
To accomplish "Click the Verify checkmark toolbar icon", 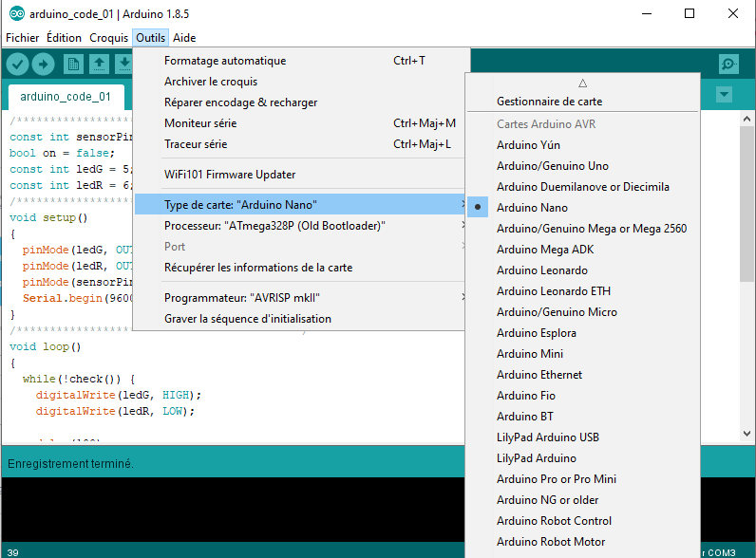I will point(17,65).
